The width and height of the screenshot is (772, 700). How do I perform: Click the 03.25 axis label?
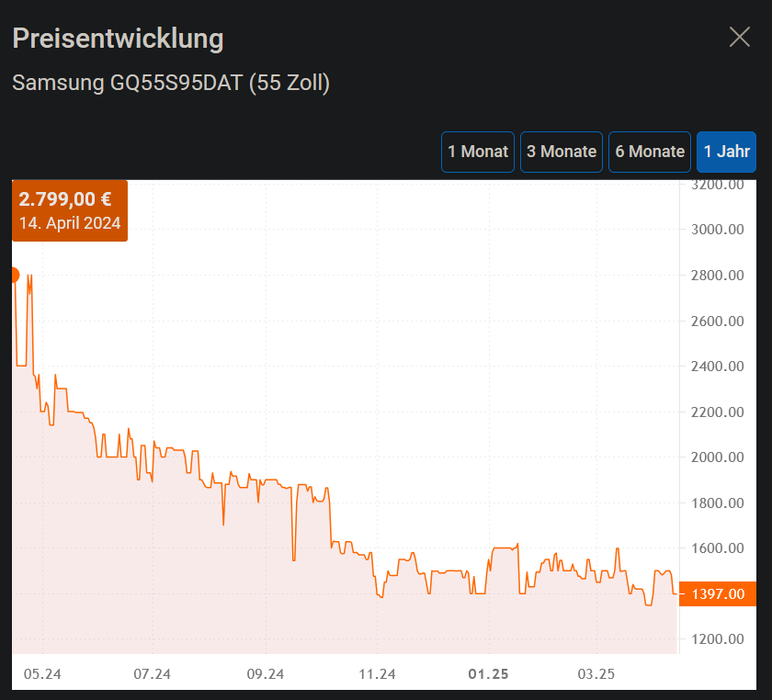coord(596,673)
